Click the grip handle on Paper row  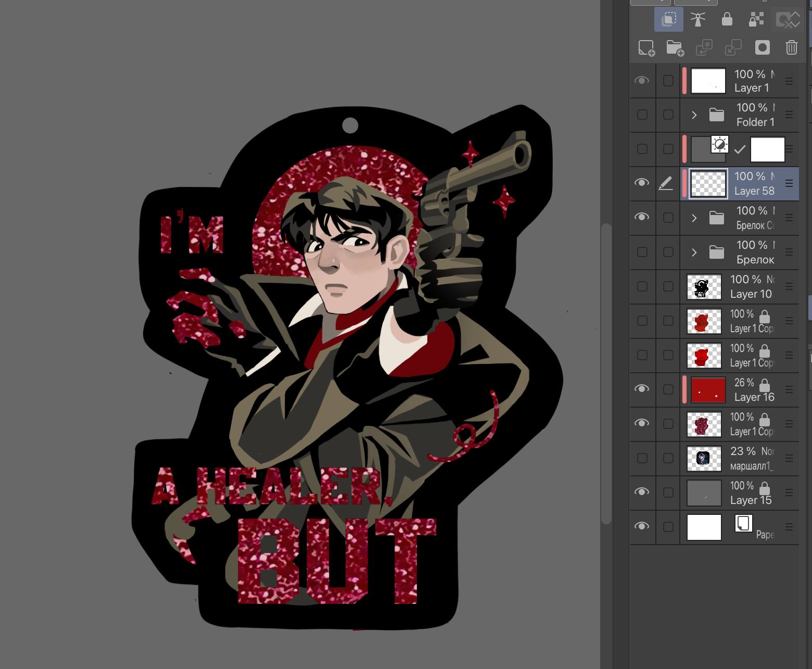coord(789,527)
